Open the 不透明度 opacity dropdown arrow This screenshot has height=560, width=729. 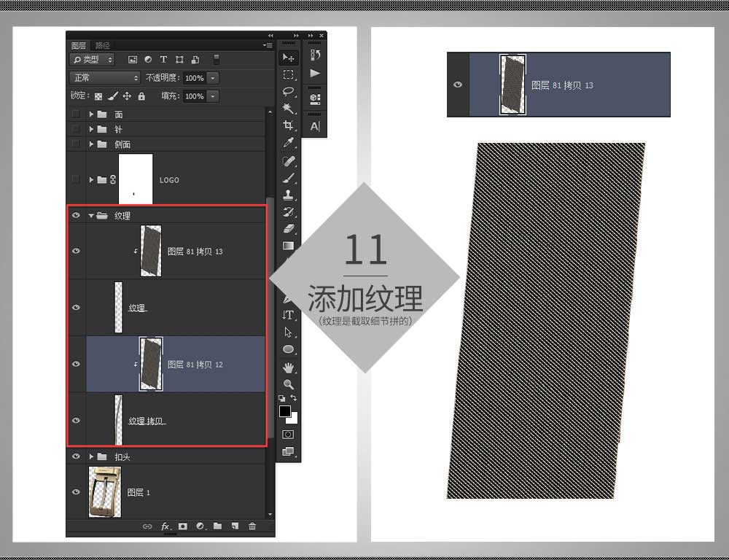pyautogui.click(x=212, y=78)
